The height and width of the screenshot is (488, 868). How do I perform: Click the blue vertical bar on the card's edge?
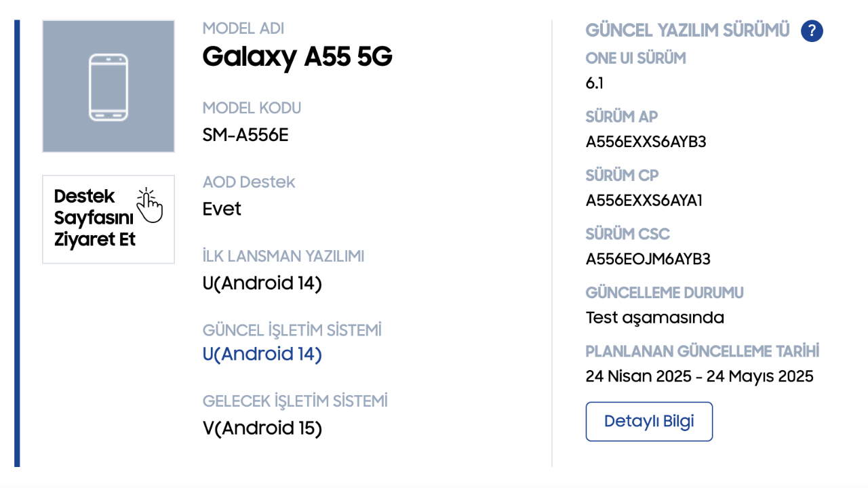[17, 243]
